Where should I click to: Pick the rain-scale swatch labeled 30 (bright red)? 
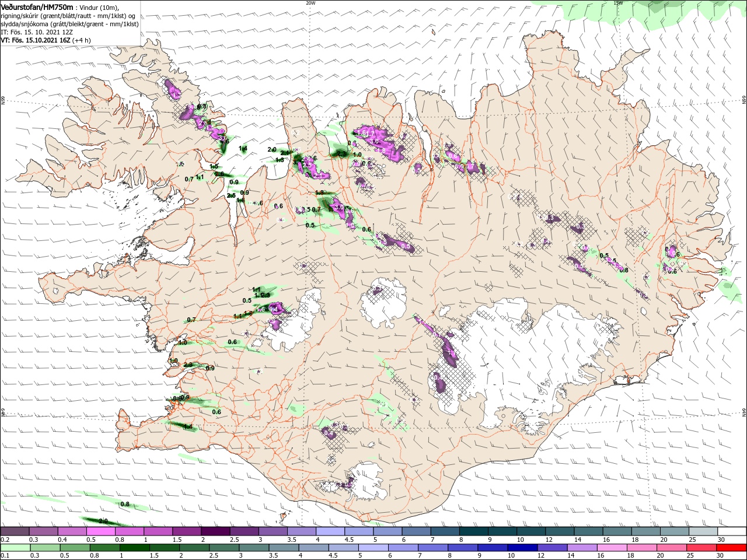click(732, 548)
